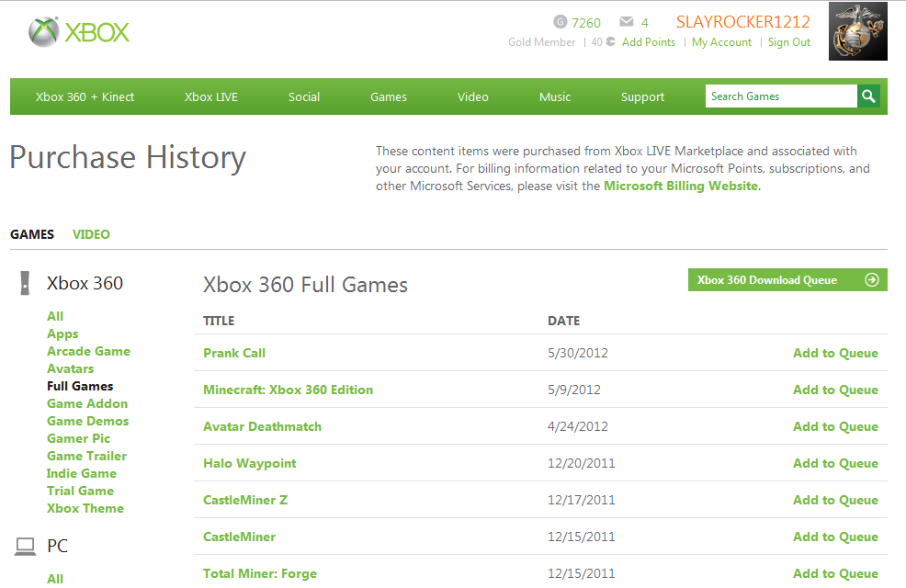The height and width of the screenshot is (588, 906).
Task: Select the Avatars category
Action: (x=70, y=368)
